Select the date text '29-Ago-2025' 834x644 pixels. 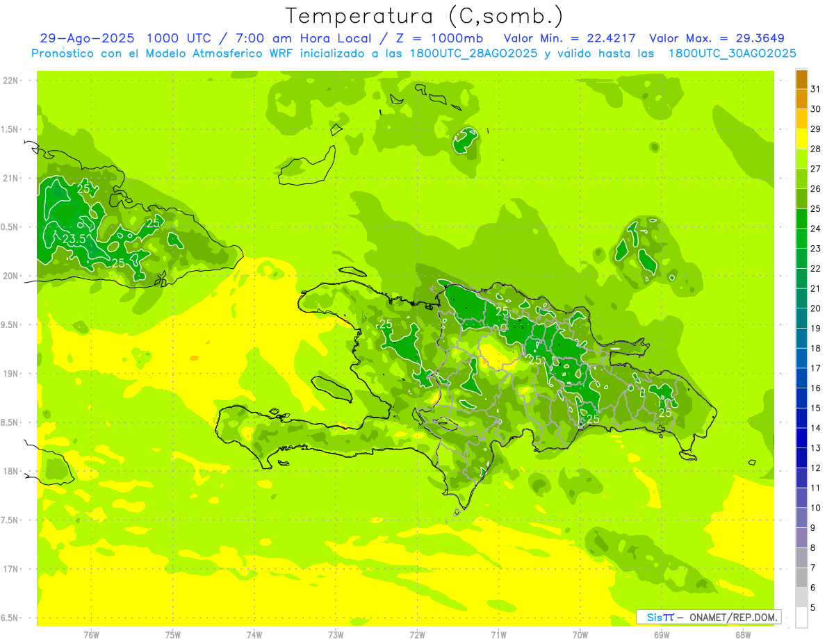(87, 38)
